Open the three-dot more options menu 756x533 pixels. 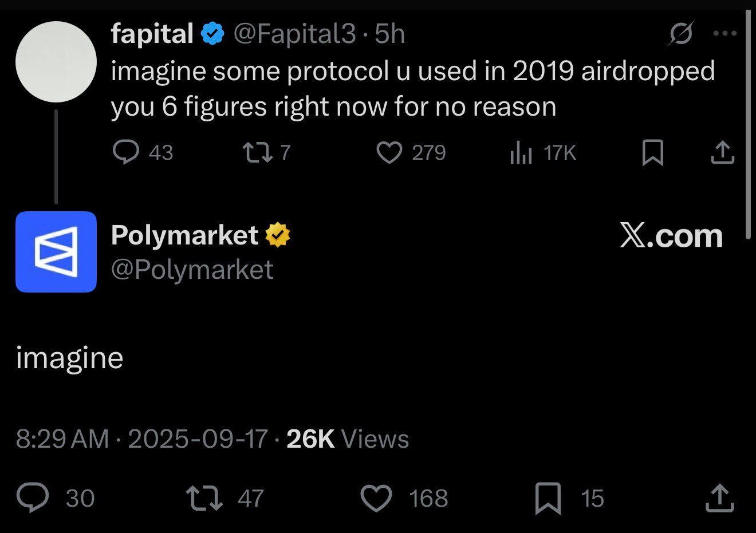[725, 33]
